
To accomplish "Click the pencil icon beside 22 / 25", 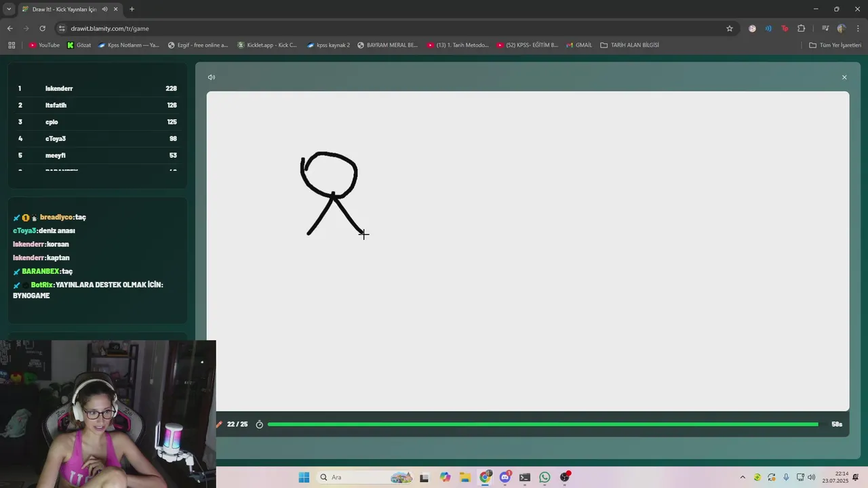I will tap(219, 424).
